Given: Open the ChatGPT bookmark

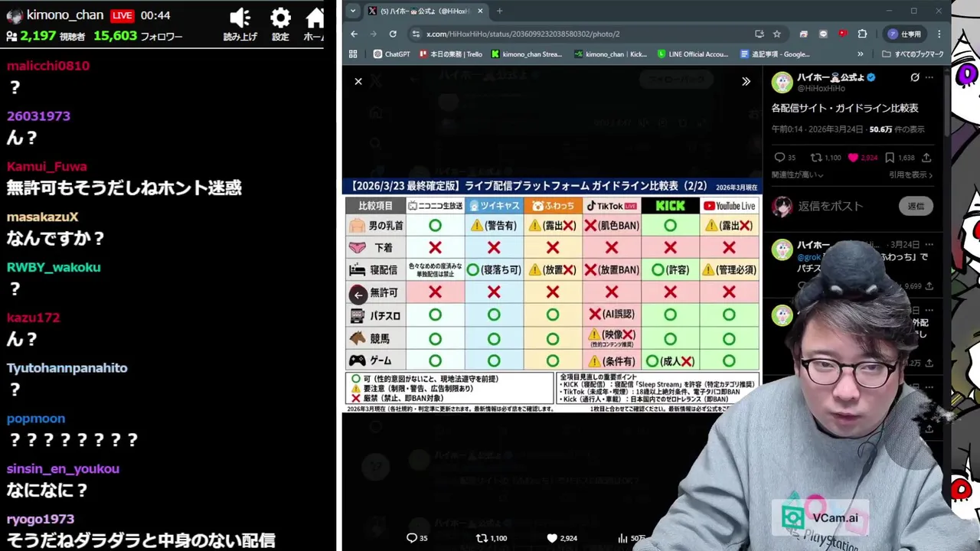Looking at the screenshot, I should [392, 54].
